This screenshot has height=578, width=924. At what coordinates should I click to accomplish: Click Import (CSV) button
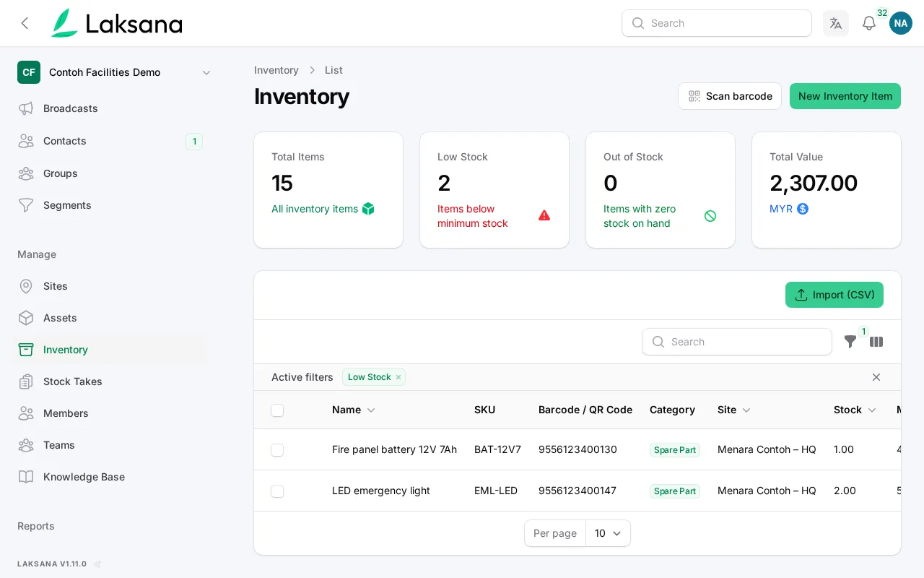[x=834, y=295]
